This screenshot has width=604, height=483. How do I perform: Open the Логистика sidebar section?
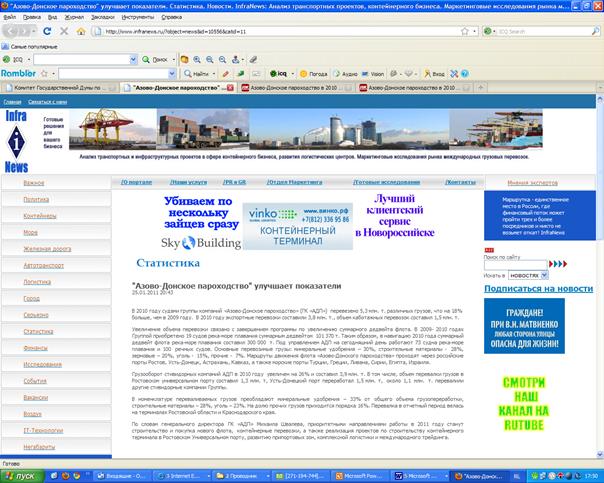point(37,282)
